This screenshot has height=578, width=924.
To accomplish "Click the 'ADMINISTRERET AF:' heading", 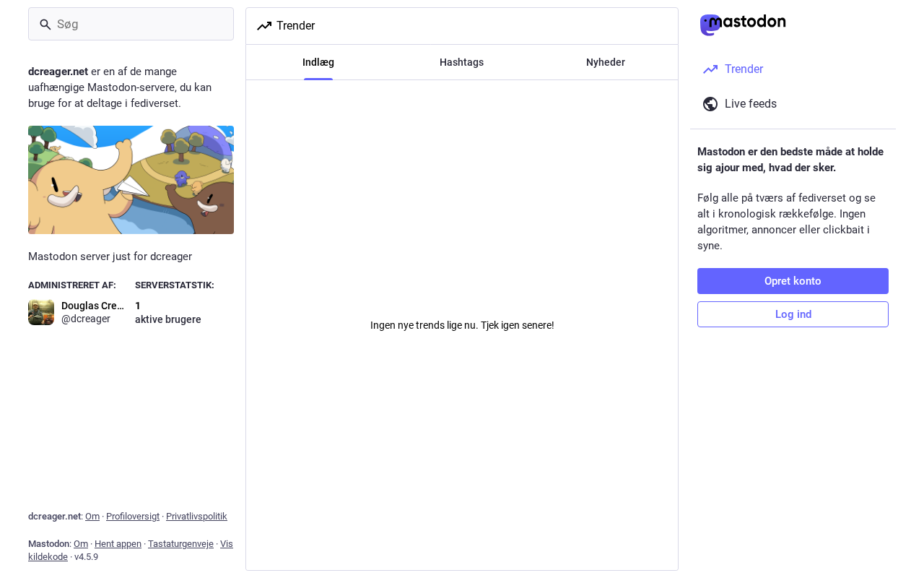I will 72,285.
